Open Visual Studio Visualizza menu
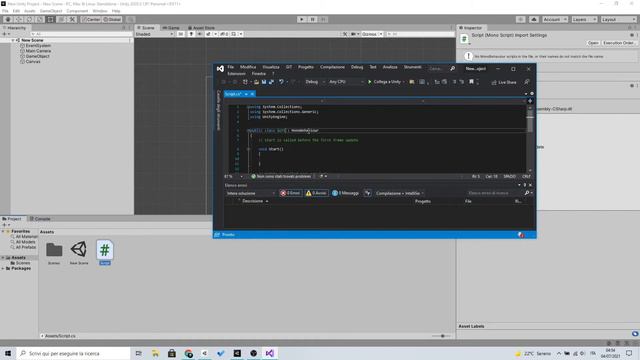 point(271,67)
